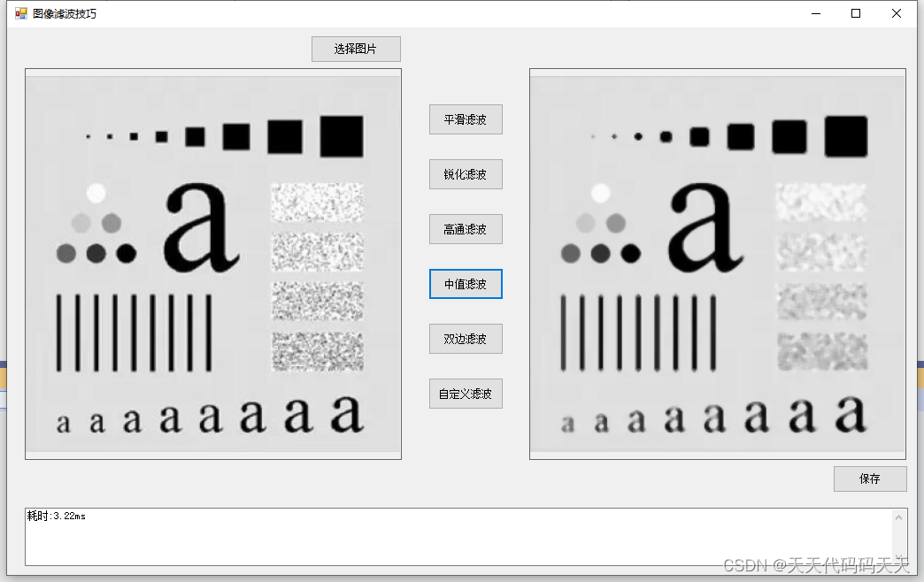The height and width of the screenshot is (582, 924).
Task: Click the 图像滤波技巧 window title text
Action: [x=65, y=13]
